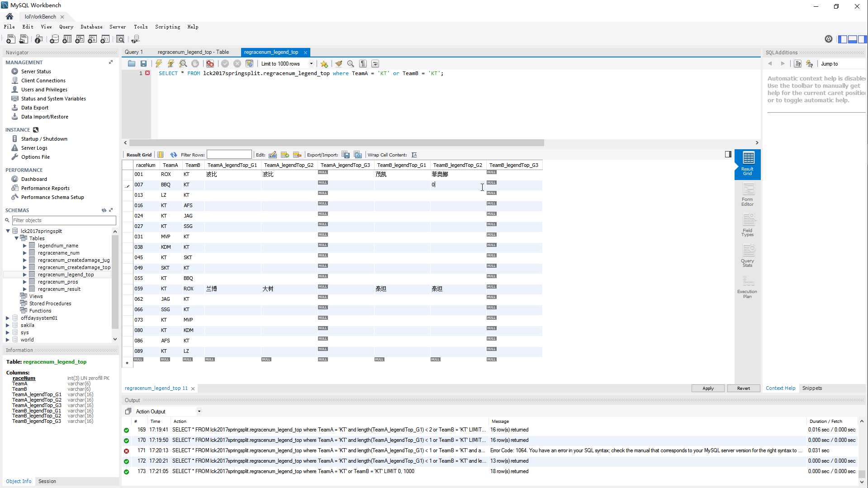The width and height of the screenshot is (868, 488).
Task: Click the create new view icon
Action: click(x=80, y=39)
